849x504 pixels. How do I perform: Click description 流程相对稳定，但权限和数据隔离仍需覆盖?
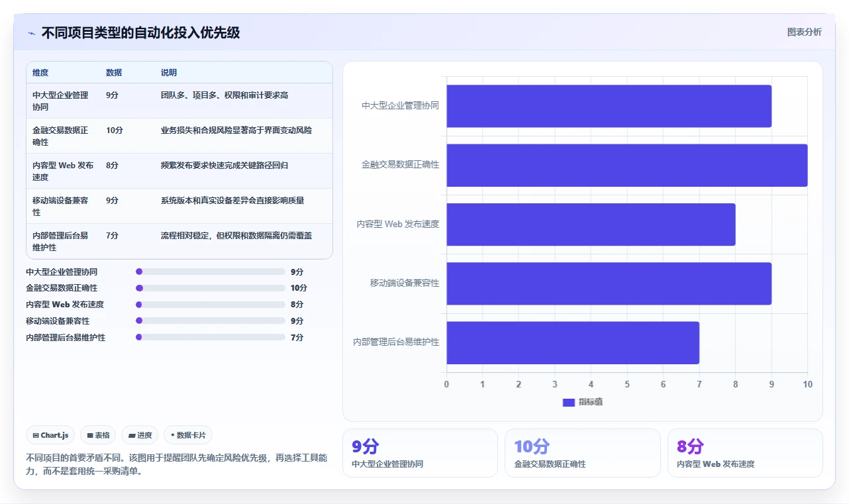(x=236, y=236)
